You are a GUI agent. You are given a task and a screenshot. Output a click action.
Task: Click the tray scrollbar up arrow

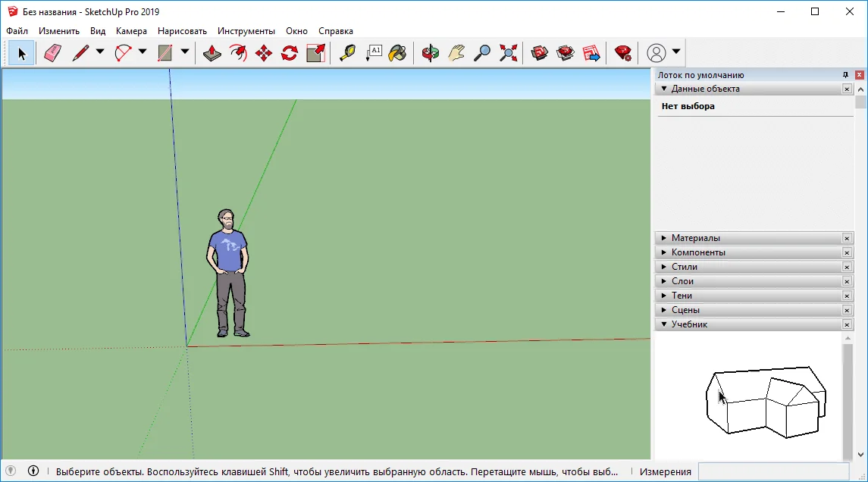860,89
